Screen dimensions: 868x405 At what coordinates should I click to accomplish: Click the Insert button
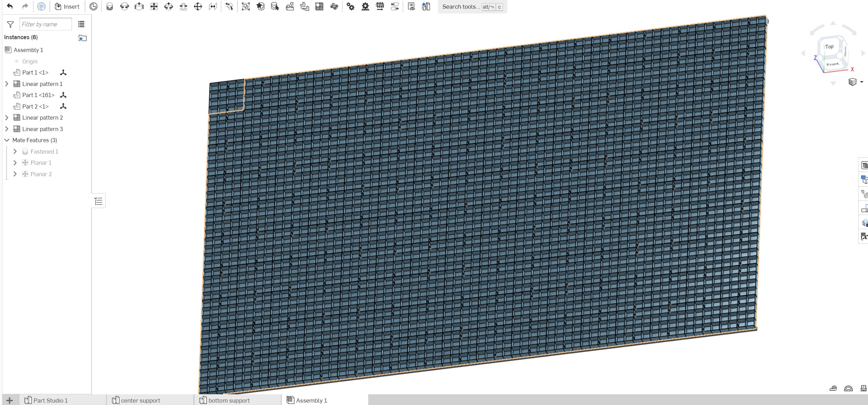(x=67, y=7)
